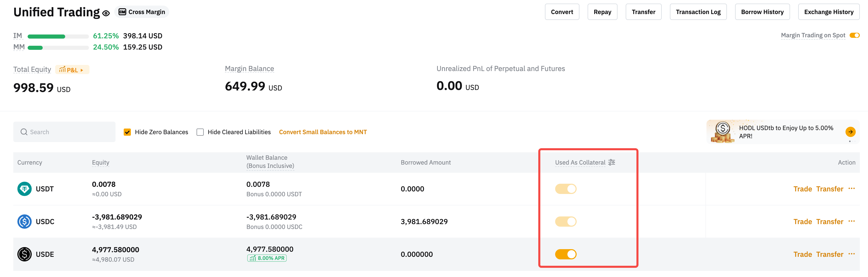Open Exchange History
This screenshot has height=277, width=868.
tap(829, 12)
